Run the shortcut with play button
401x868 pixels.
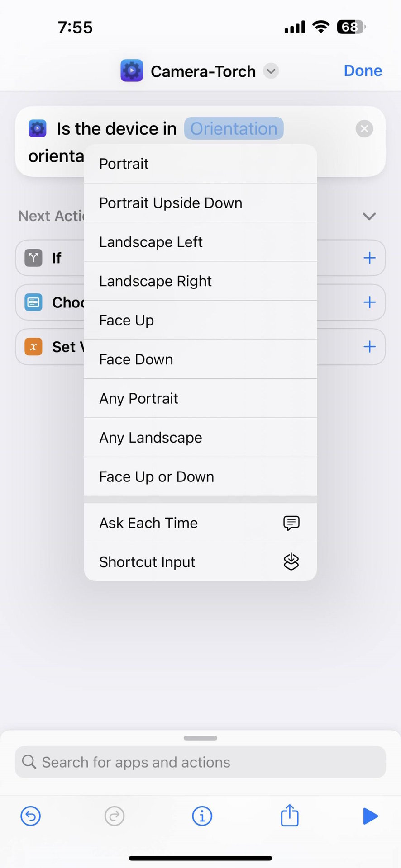point(370,816)
